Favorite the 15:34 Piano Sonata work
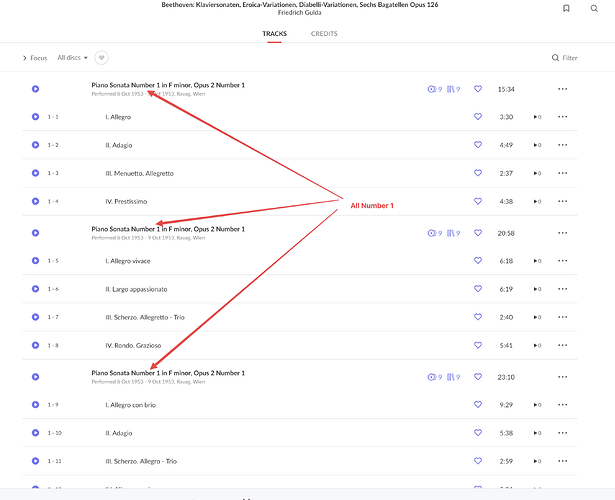Viewport: 615px width, 500px height. point(478,89)
